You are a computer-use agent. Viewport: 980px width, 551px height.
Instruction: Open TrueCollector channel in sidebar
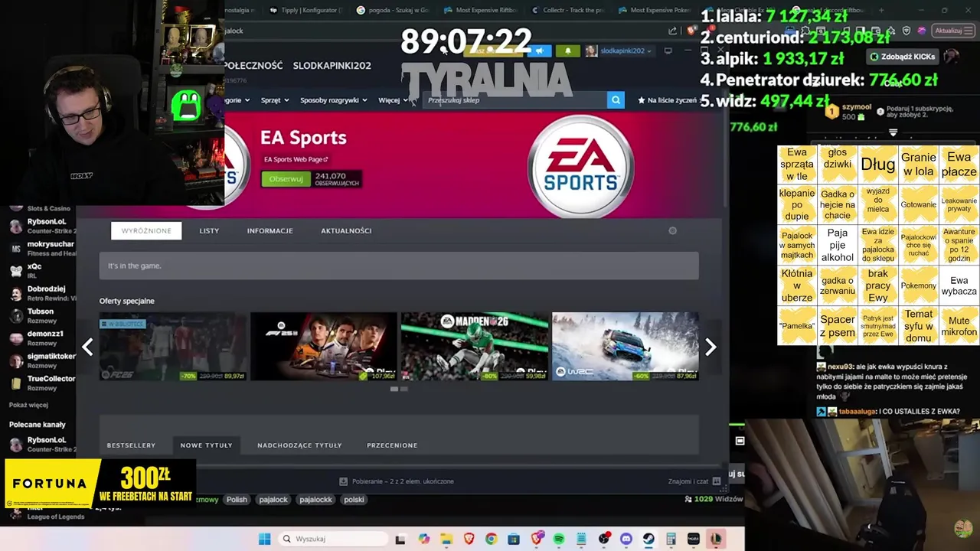click(42, 383)
